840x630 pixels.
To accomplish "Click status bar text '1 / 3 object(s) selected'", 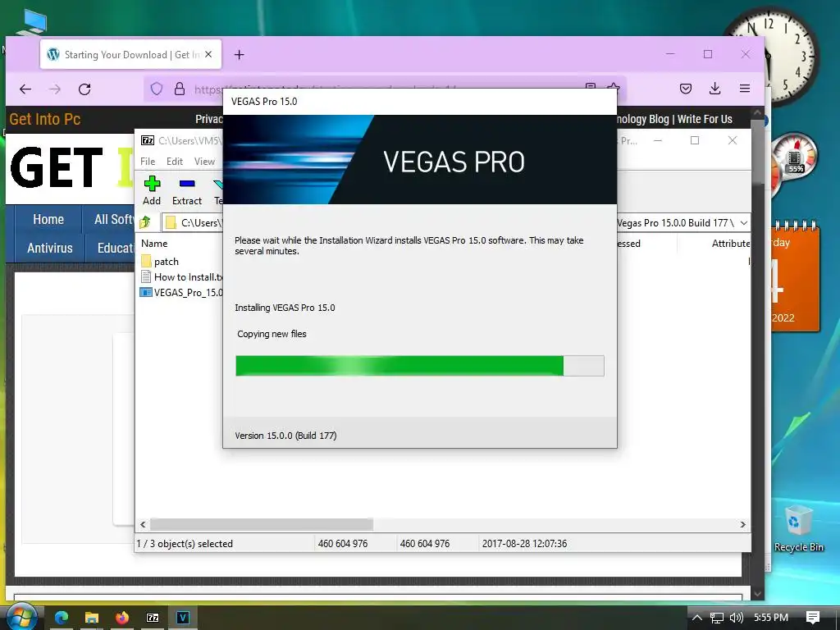I will click(x=185, y=543).
